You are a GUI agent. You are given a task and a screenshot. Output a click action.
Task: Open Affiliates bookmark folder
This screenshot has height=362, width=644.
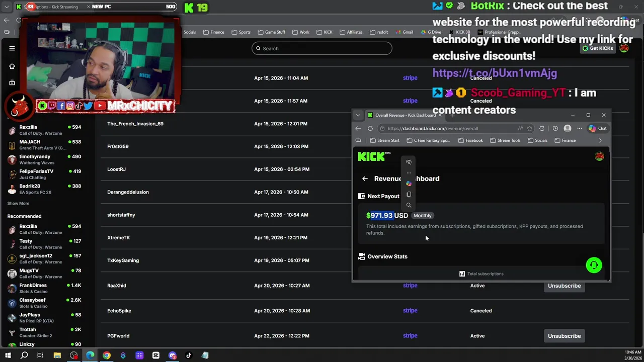[x=351, y=32]
